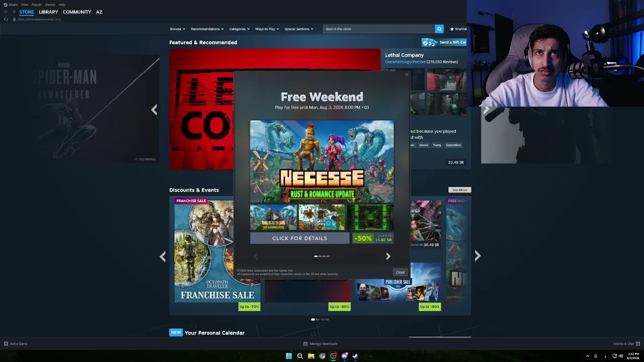The width and height of the screenshot is (644, 362).
Task: Open the Friends menu
Action: 37,5
